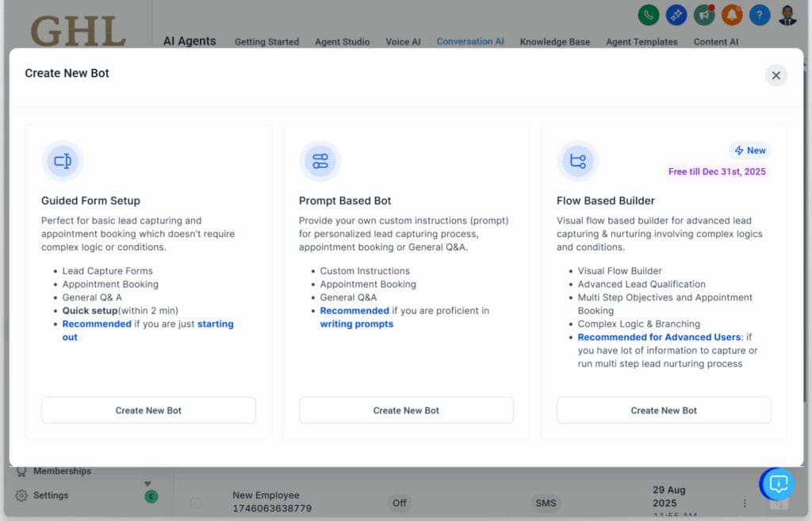Toggle the Off switch for New Employee bot
Screen dimensions: 812x521
click(399, 503)
